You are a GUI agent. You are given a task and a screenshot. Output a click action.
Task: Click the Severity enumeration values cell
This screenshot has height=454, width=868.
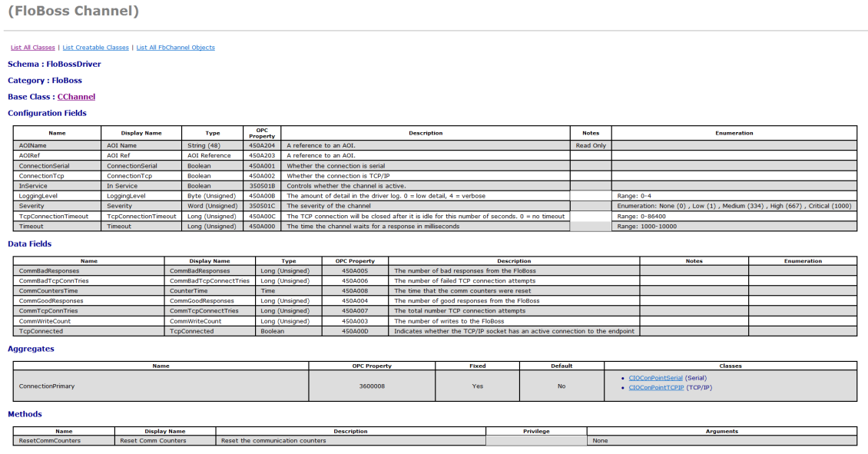[x=734, y=206]
